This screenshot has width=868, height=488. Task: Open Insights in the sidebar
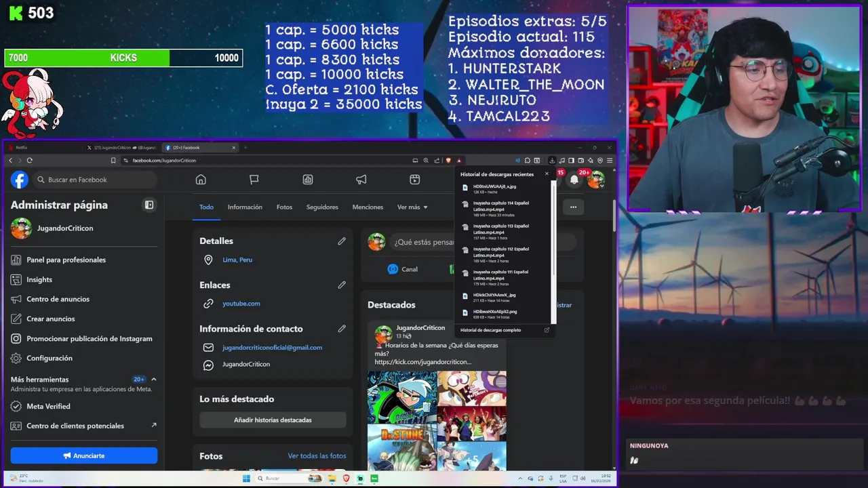84,279
